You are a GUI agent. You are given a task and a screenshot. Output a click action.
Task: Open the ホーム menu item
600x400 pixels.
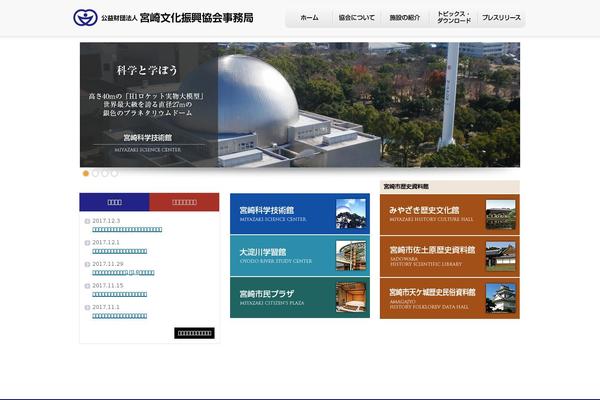[x=309, y=18]
